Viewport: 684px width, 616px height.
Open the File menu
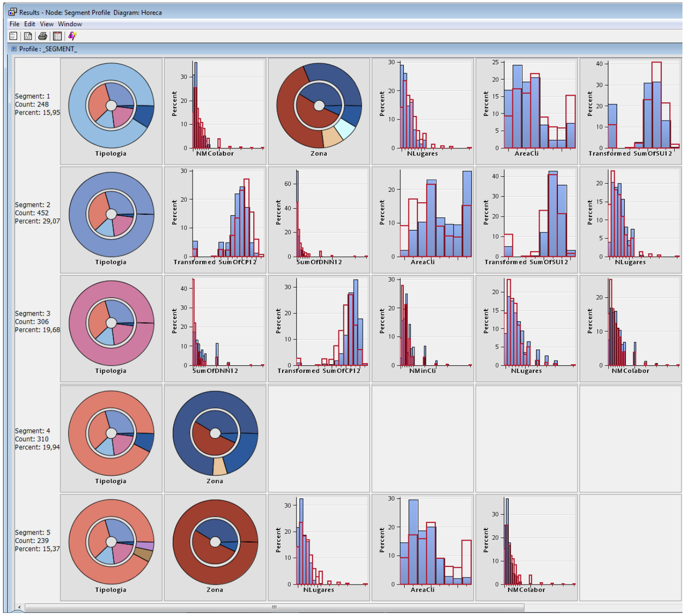14,24
